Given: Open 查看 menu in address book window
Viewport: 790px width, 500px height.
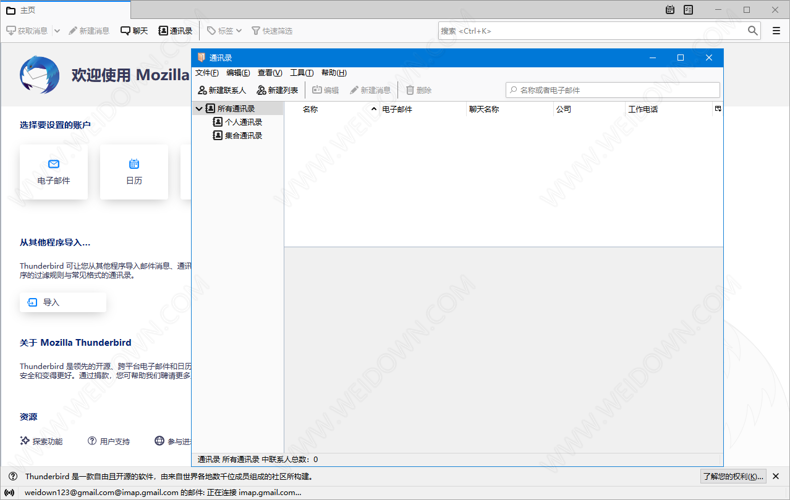Looking at the screenshot, I should point(270,73).
